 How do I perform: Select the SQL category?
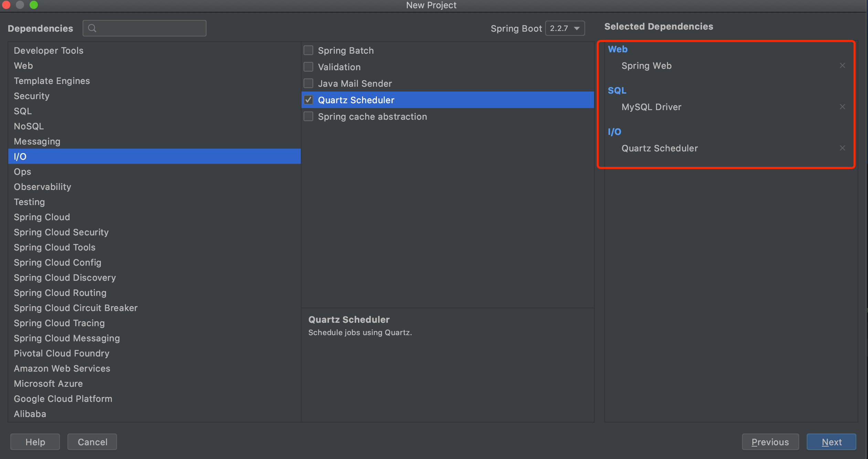pyautogui.click(x=23, y=111)
